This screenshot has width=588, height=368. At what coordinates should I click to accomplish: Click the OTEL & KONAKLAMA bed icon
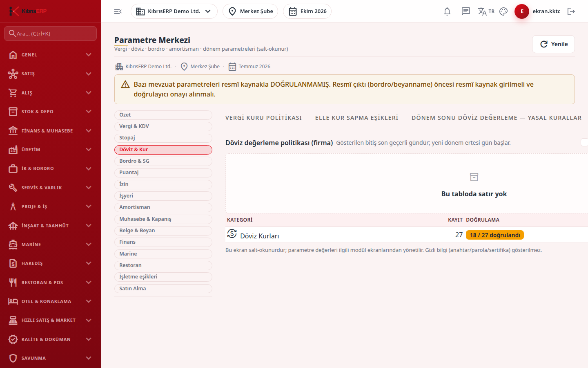[x=13, y=301]
